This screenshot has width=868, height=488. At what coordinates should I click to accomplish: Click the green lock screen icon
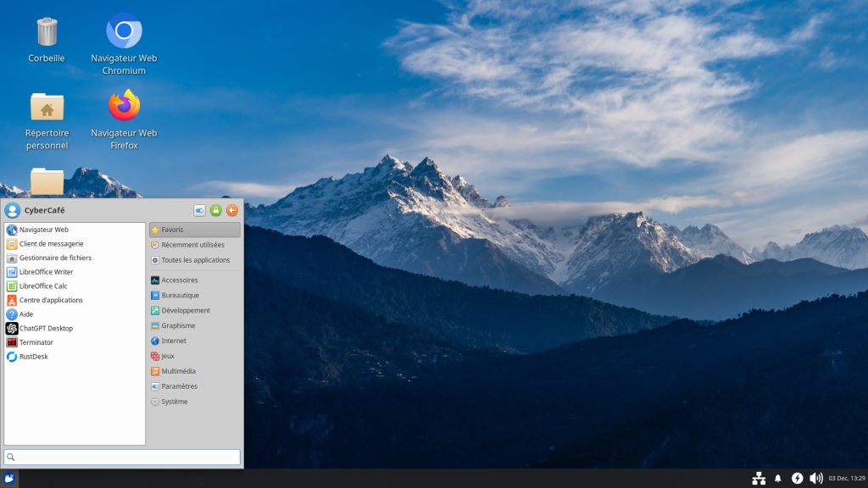(215, 210)
